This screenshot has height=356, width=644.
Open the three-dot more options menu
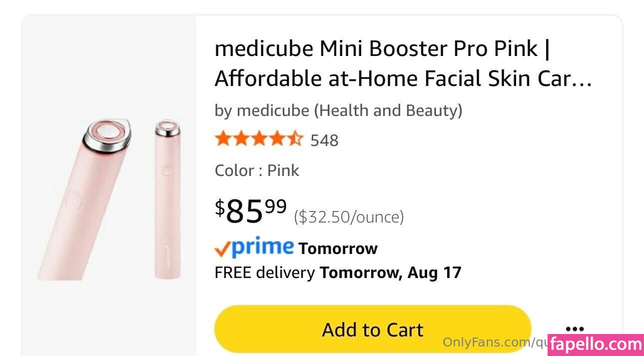[575, 329]
